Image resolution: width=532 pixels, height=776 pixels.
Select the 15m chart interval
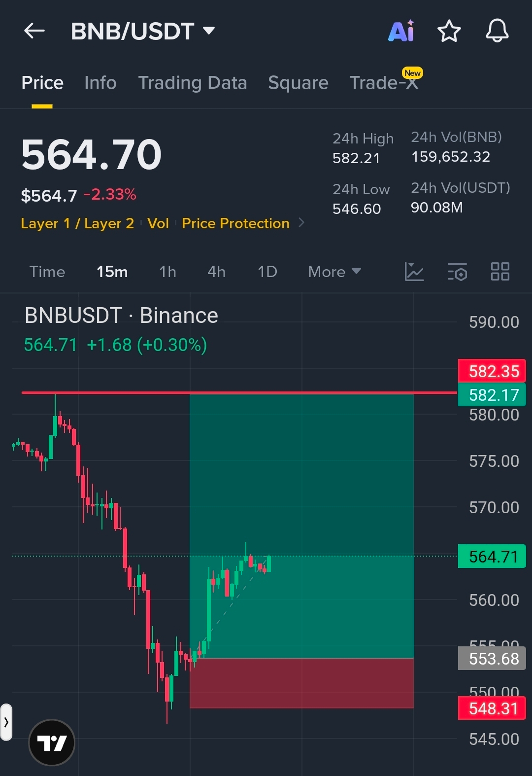click(112, 272)
